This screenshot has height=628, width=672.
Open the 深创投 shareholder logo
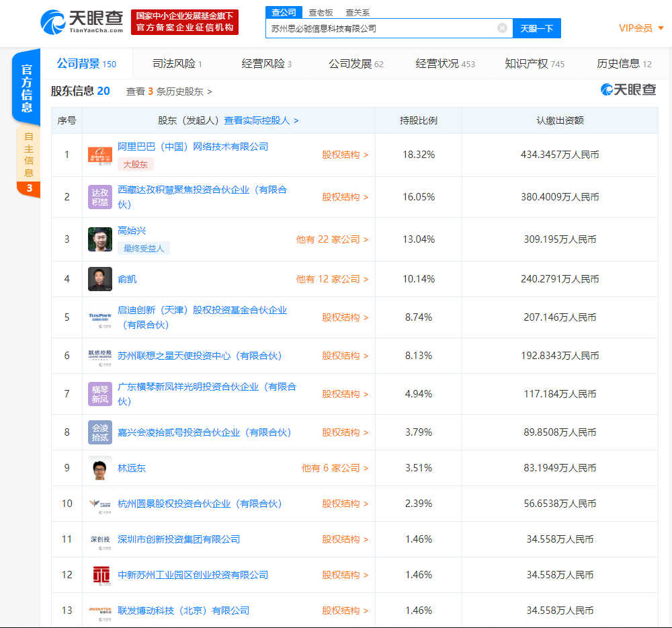(100, 539)
